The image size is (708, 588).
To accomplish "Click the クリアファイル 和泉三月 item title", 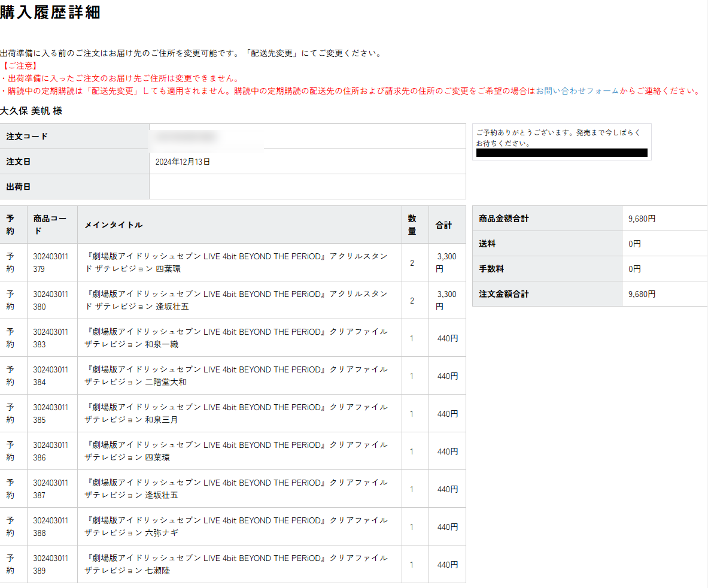I will click(x=236, y=414).
